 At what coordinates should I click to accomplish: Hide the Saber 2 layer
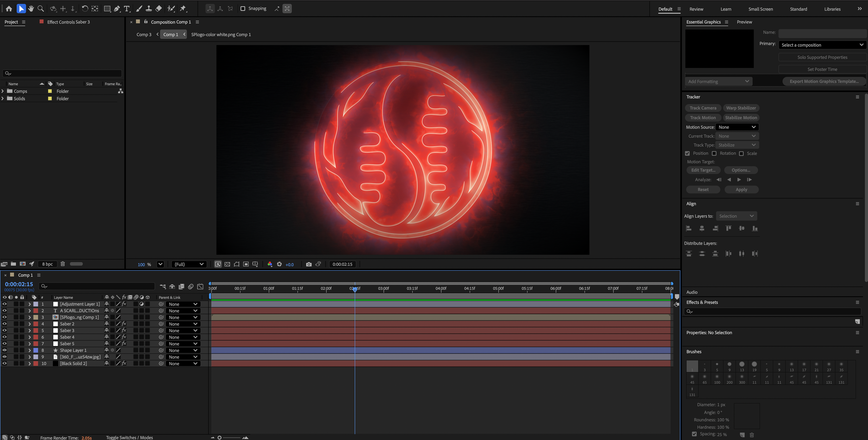5,324
